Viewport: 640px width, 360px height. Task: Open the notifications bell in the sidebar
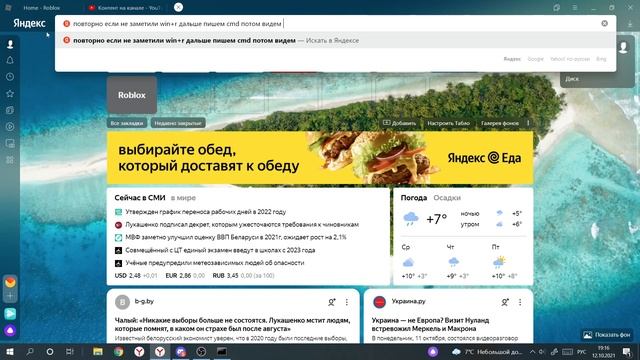pyautogui.click(x=10, y=60)
